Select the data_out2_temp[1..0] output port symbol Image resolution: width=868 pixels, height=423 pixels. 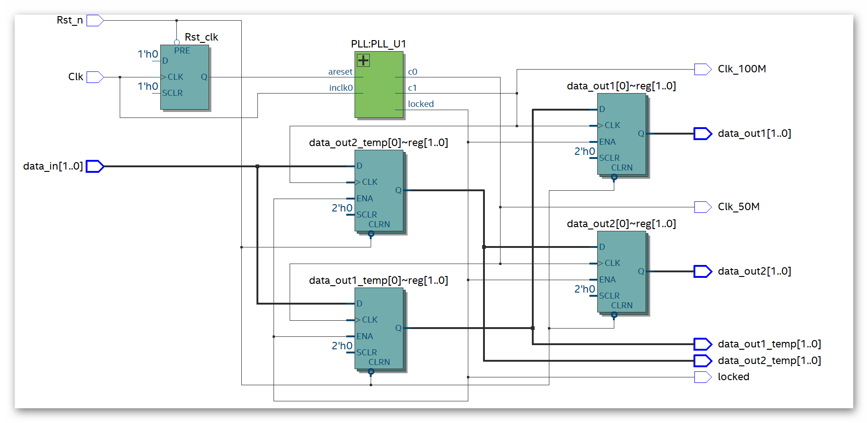coord(703,361)
